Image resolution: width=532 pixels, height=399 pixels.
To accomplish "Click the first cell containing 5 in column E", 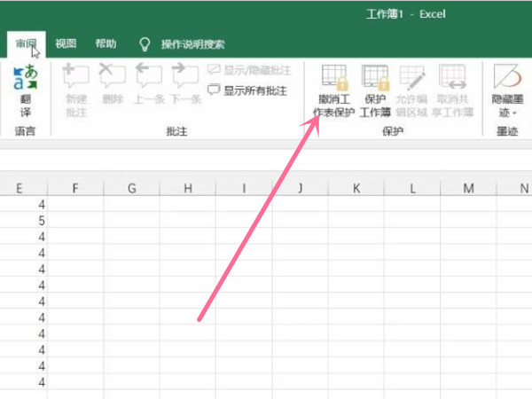I will point(41,221).
